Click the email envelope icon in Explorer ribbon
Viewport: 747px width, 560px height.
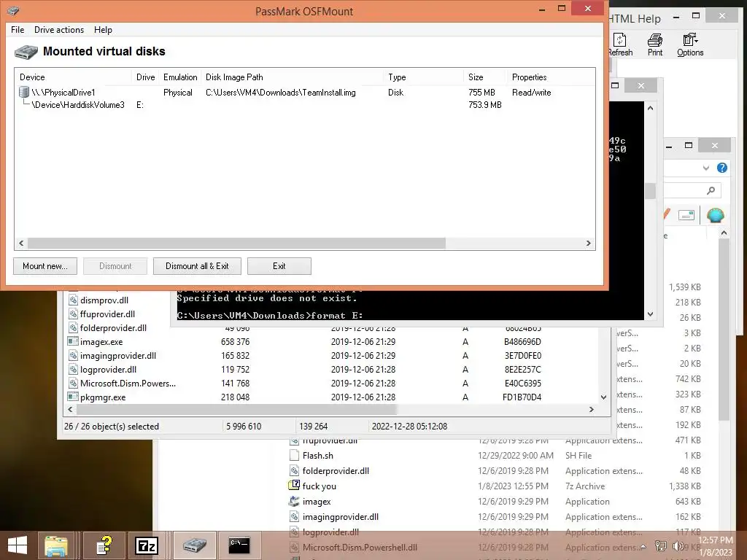click(686, 216)
